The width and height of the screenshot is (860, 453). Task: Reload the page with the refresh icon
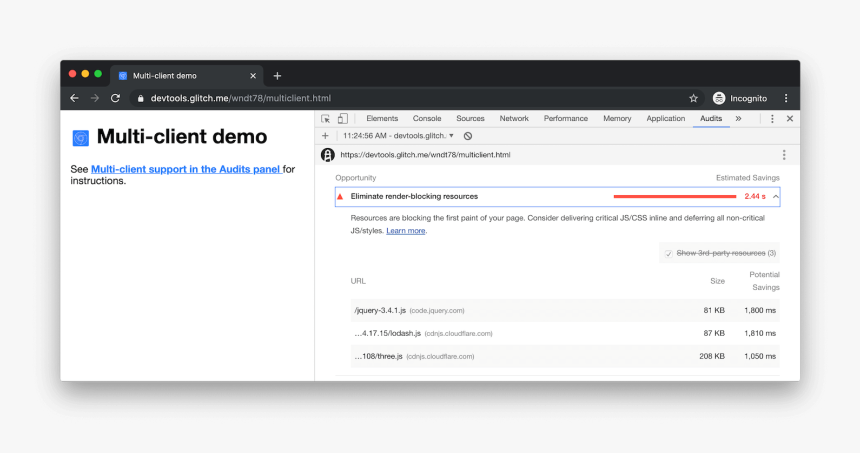115,98
